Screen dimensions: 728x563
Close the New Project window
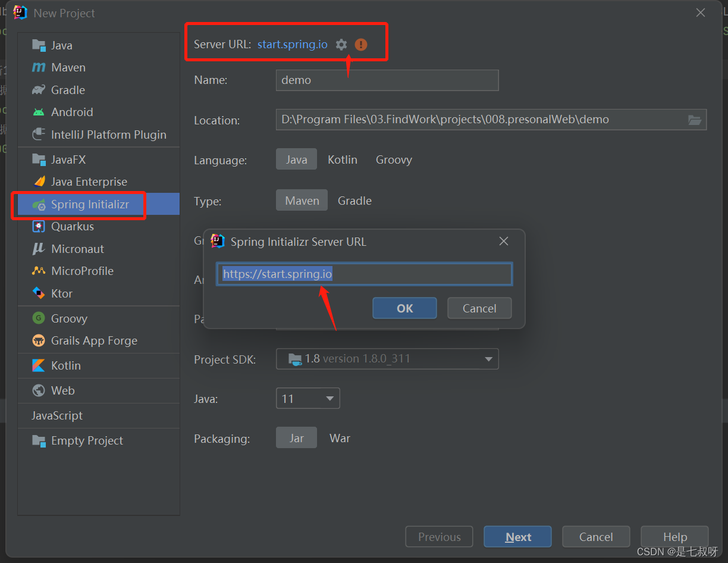click(701, 12)
